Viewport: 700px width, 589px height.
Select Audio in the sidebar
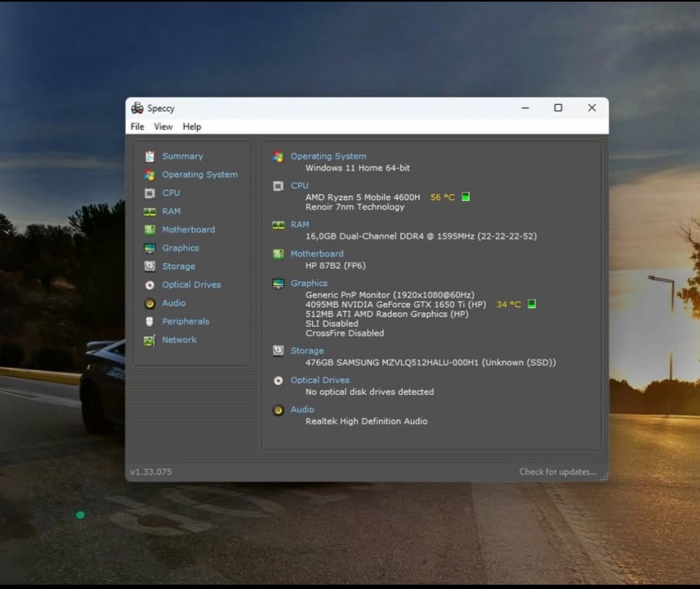[x=173, y=303]
